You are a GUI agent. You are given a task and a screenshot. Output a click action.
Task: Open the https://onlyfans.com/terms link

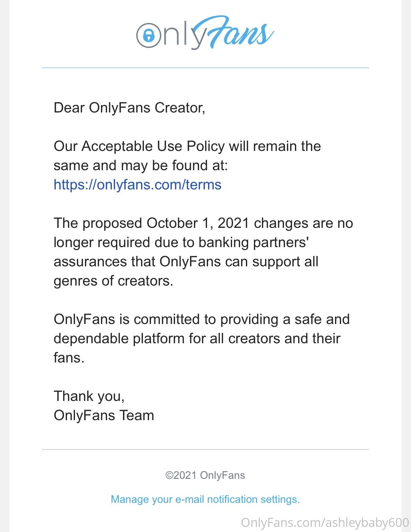(x=138, y=185)
